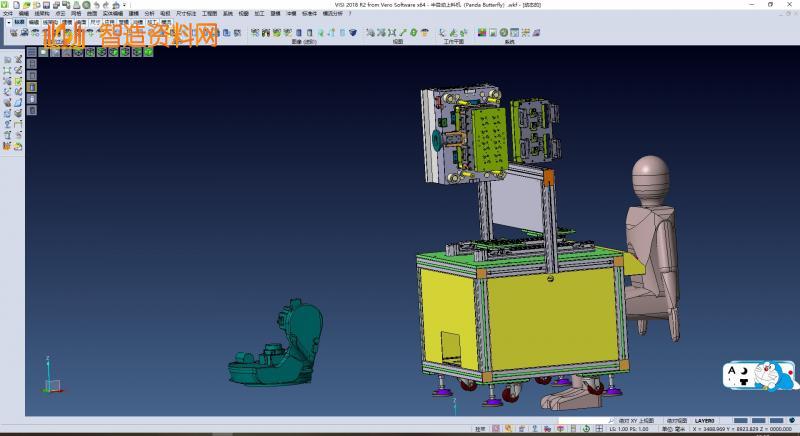Viewport: 800px width, 436px height.
Task: Open the LAYER0 layer selector
Action: (706, 421)
